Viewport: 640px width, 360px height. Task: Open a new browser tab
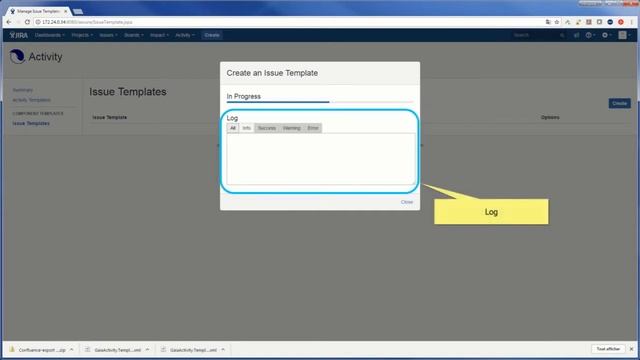point(78,11)
